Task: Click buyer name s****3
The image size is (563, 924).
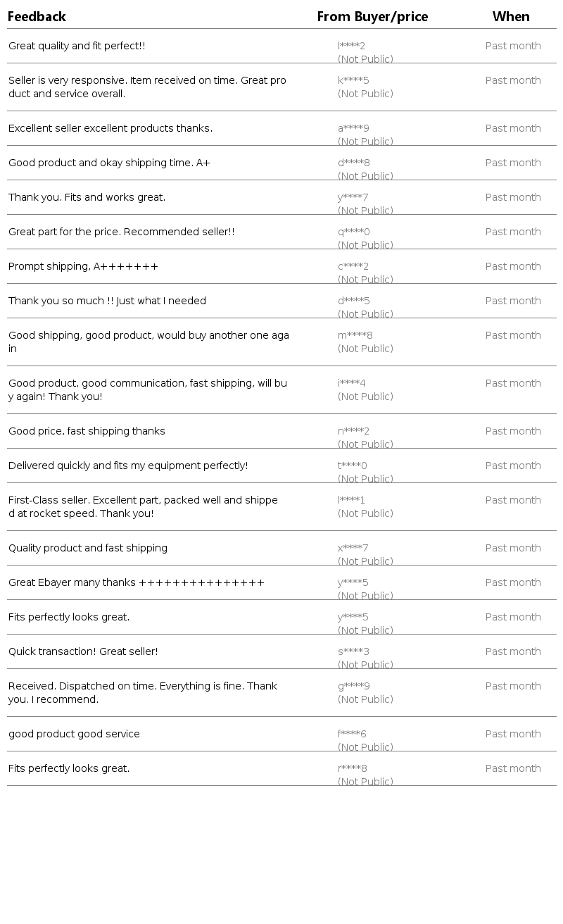Action: coord(353,651)
